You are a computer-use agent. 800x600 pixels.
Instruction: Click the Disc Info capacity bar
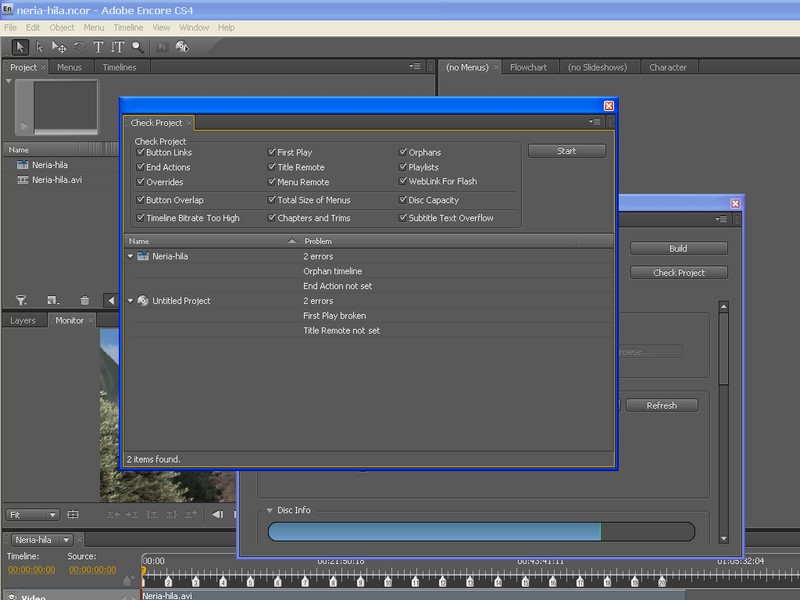pyautogui.click(x=480, y=531)
